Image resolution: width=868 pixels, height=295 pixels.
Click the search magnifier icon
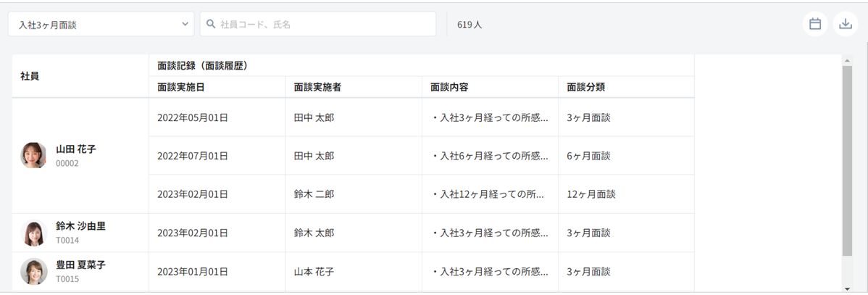click(212, 24)
